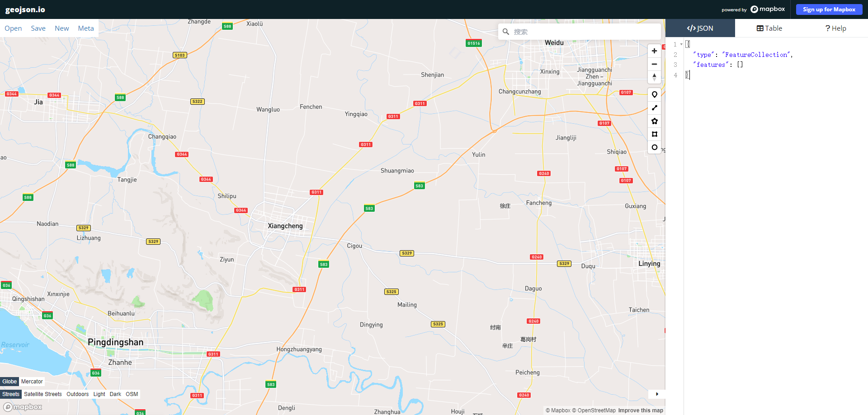The height and width of the screenshot is (415, 868).
Task: Click Sign up for Mapbox button
Action: [x=829, y=9]
